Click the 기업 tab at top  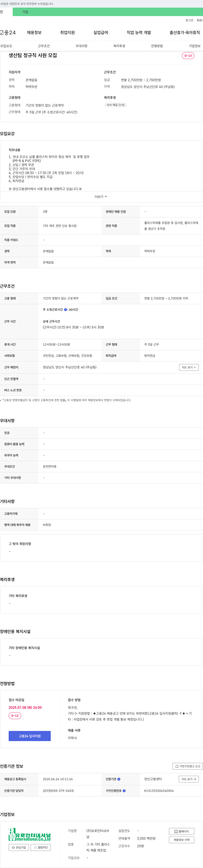click(x=25, y=12)
